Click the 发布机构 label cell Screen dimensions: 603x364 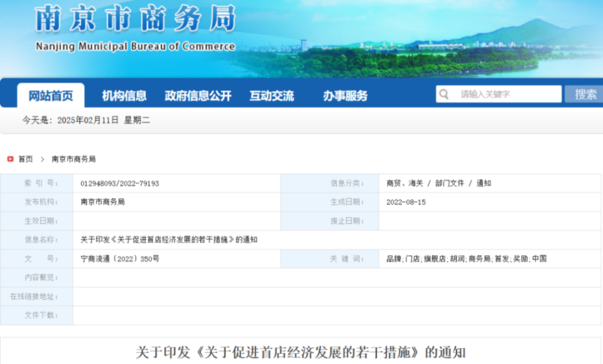[x=37, y=202]
